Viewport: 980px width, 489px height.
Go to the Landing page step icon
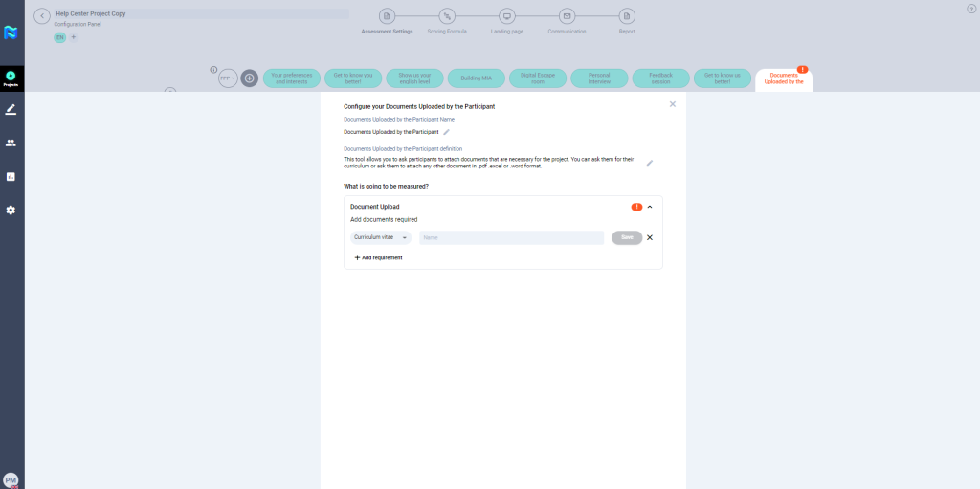507,16
